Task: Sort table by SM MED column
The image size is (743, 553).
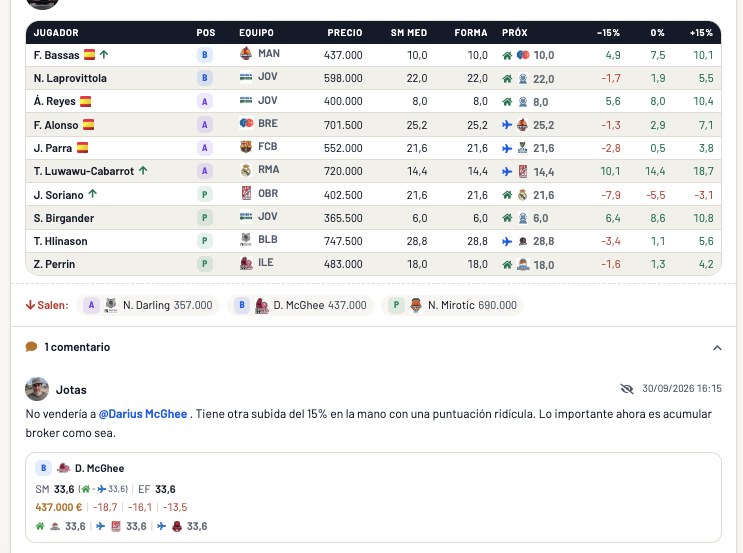Action: click(408, 33)
